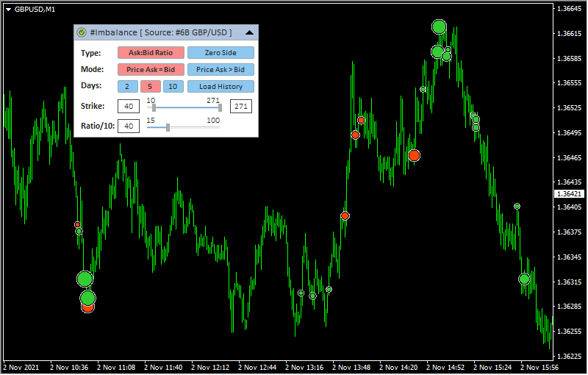Set Days to 5
The width and height of the screenshot is (588, 375).
coord(150,87)
